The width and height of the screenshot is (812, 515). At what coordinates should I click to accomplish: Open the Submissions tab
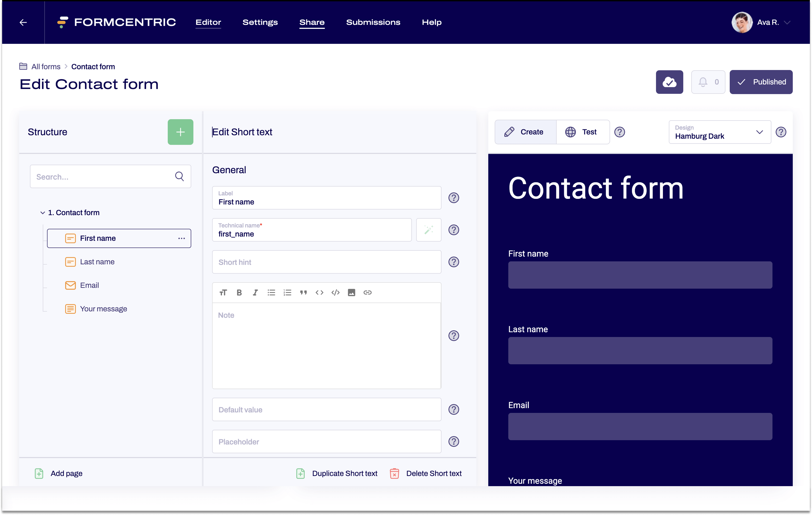pos(373,22)
